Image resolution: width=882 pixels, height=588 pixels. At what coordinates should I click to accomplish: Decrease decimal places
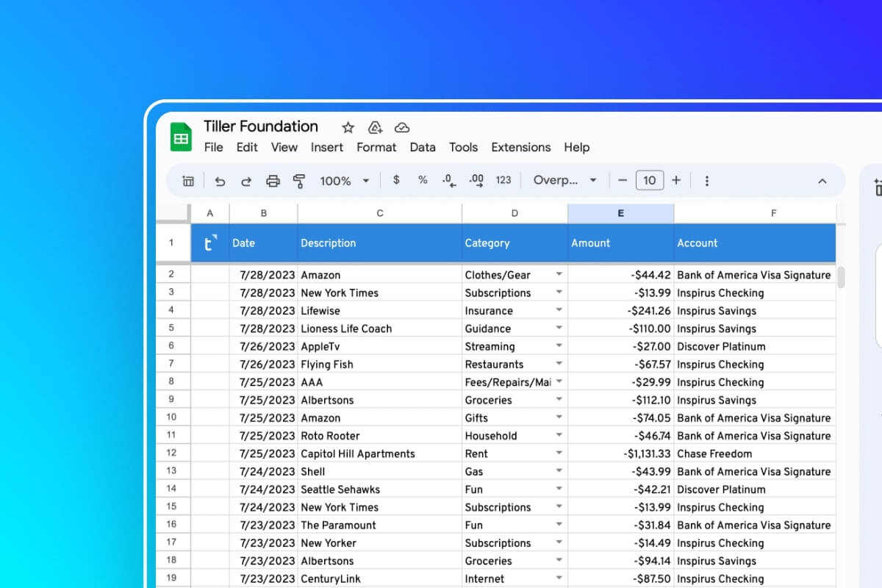point(449,180)
